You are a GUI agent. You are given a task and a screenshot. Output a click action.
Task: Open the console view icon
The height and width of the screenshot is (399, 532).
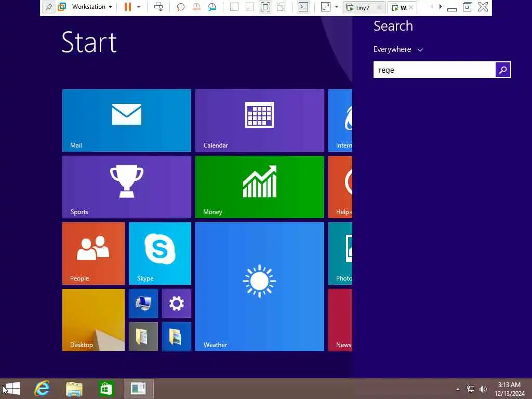coord(303,7)
